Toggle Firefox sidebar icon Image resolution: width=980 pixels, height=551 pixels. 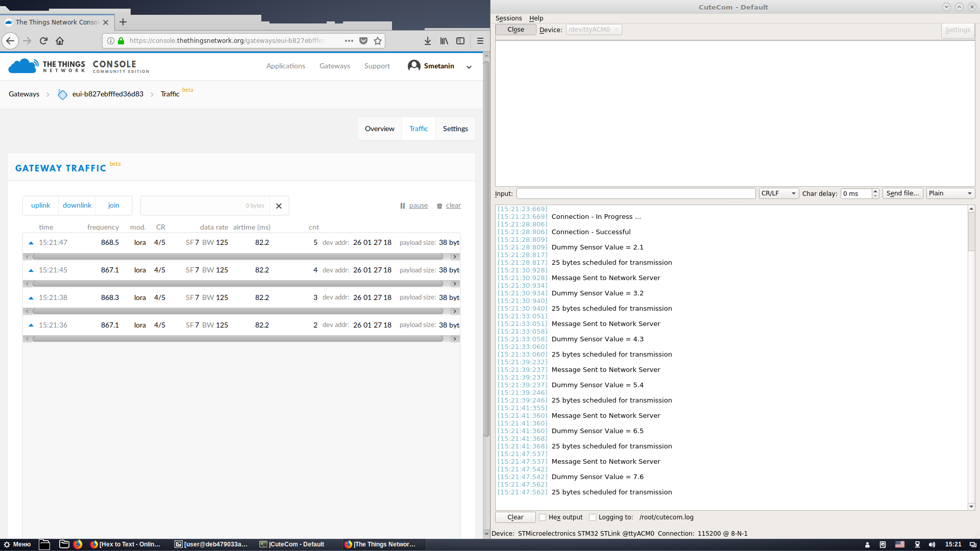(x=460, y=41)
